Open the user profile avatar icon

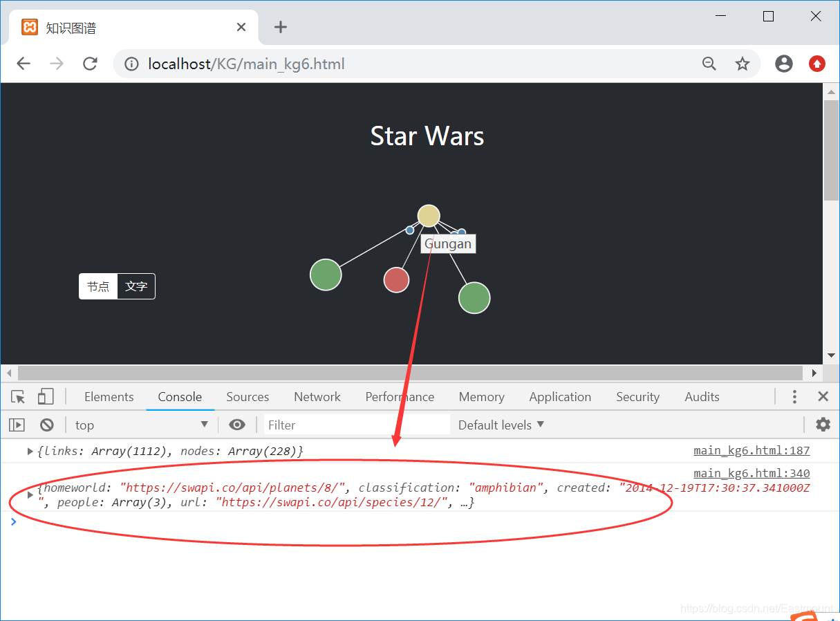coord(784,64)
